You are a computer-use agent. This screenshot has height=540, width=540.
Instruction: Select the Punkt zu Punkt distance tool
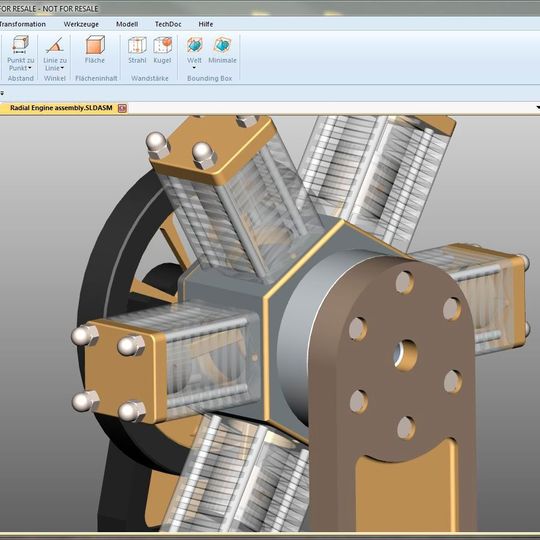[20, 53]
